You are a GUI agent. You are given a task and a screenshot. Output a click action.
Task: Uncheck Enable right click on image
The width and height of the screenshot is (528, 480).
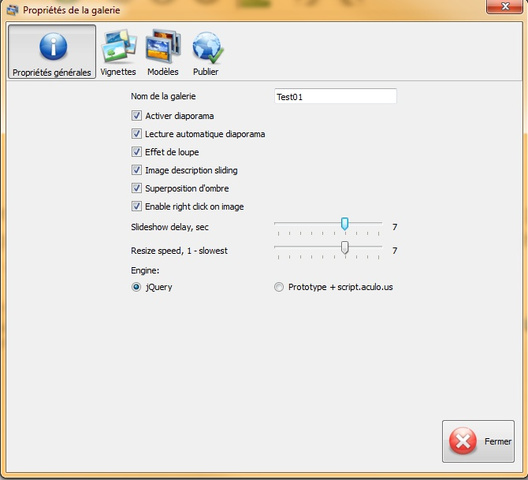136,206
